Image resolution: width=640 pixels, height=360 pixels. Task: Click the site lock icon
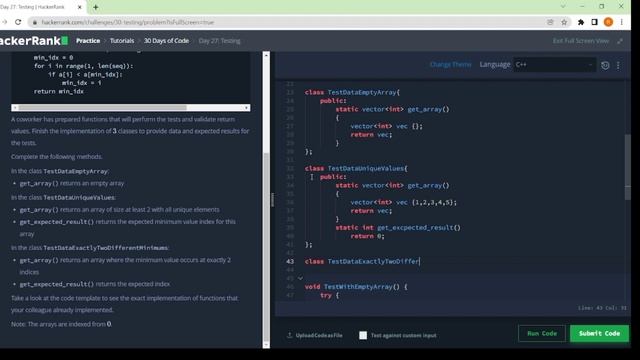coord(35,22)
